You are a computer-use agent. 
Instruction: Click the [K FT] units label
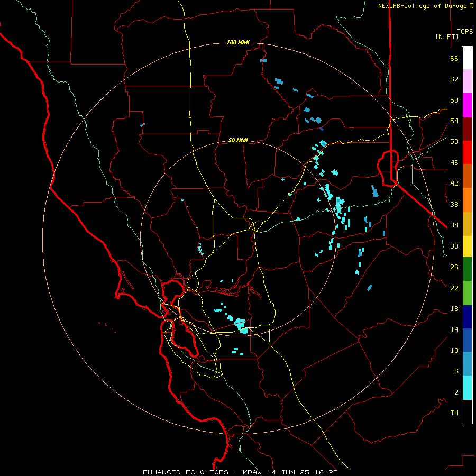(x=447, y=36)
